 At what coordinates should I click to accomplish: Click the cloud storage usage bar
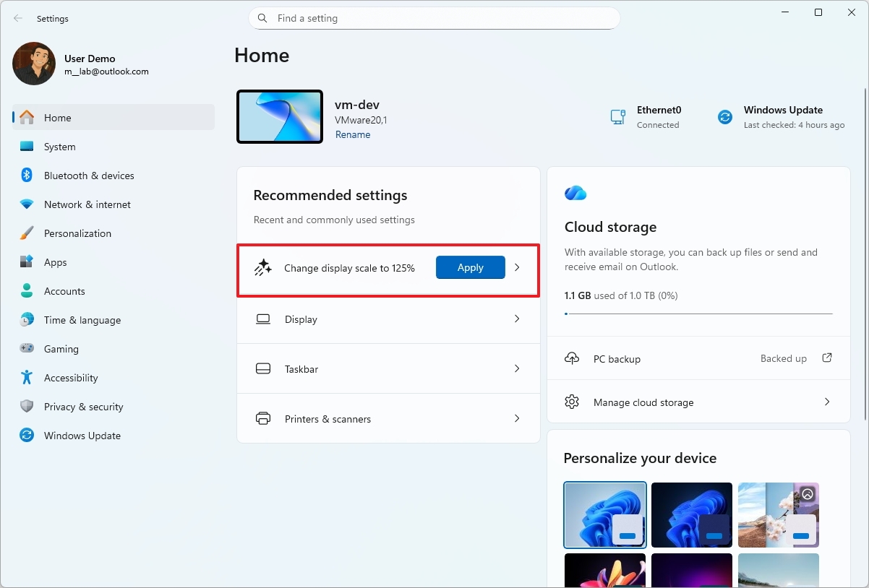tap(698, 313)
